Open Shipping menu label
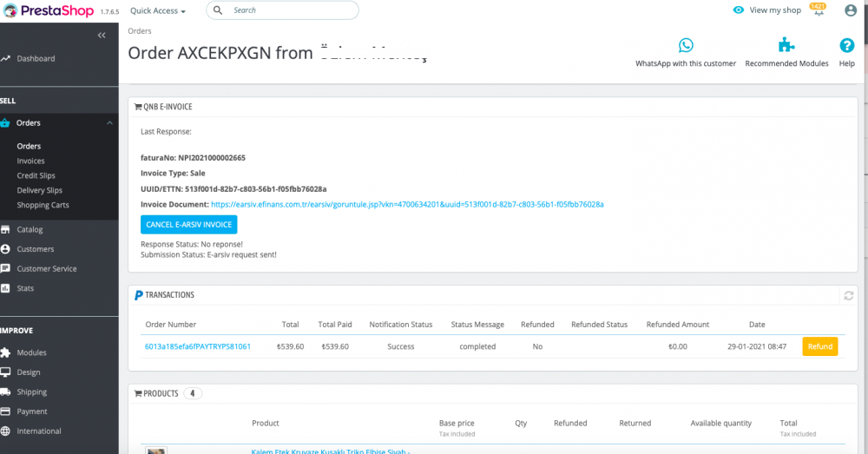 (x=31, y=392)
